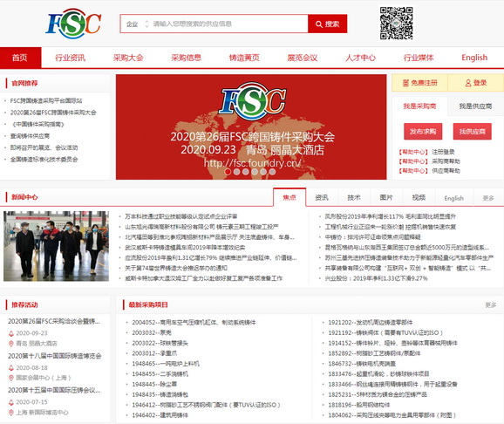
Task: Select the first carousel dot indicator
Action: coord(228,172)
